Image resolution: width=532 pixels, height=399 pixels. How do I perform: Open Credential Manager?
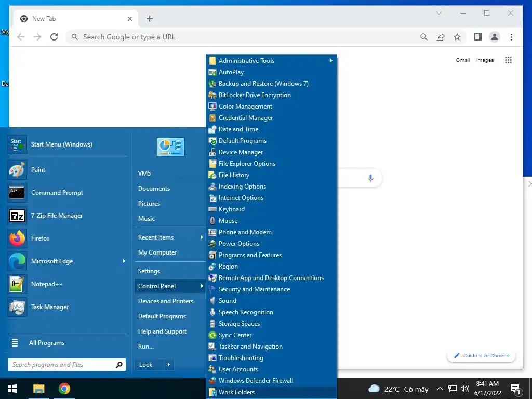(x=271, y=118)
